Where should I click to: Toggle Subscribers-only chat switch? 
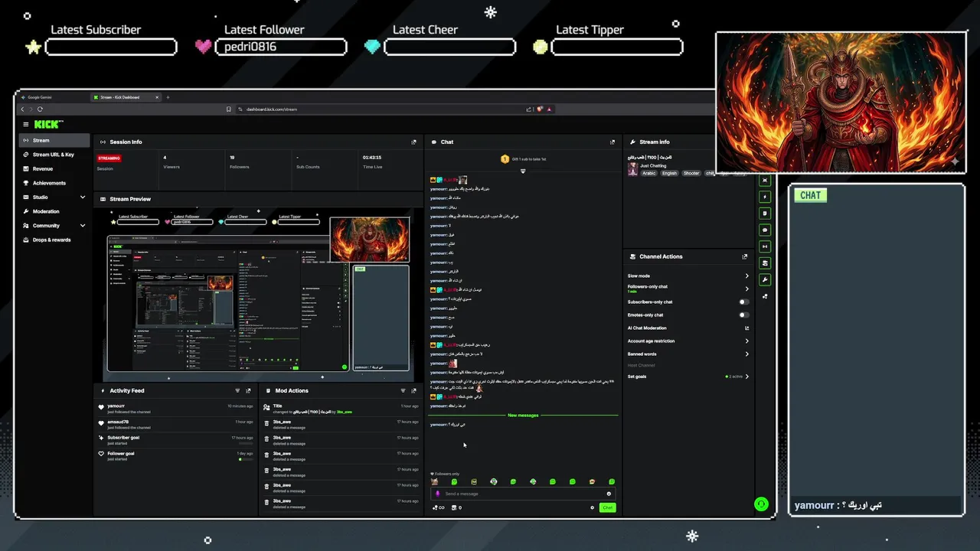tap(743, 302)
